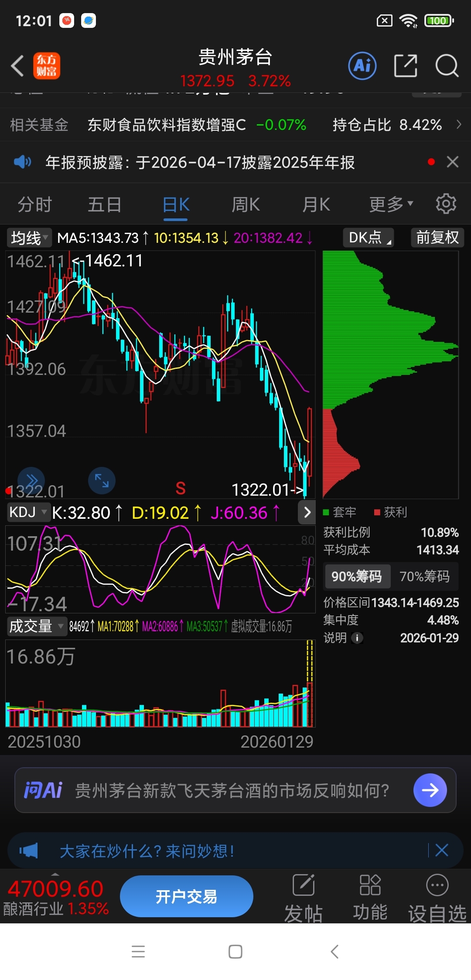Open the KDJ indicator dropdown

tap(28, 512)
